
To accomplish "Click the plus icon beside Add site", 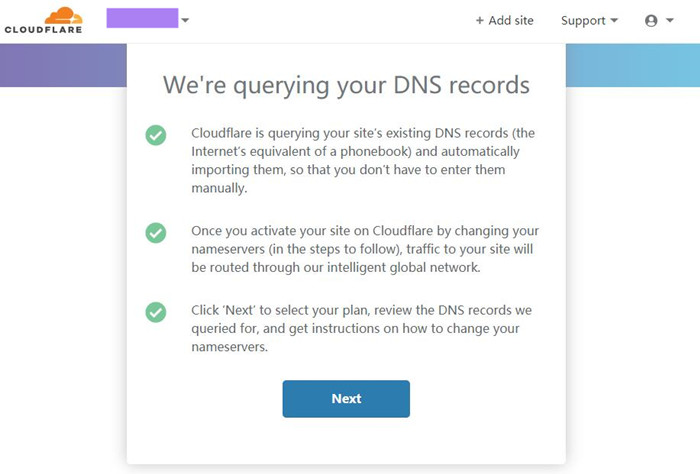I will tap(479, 21).
